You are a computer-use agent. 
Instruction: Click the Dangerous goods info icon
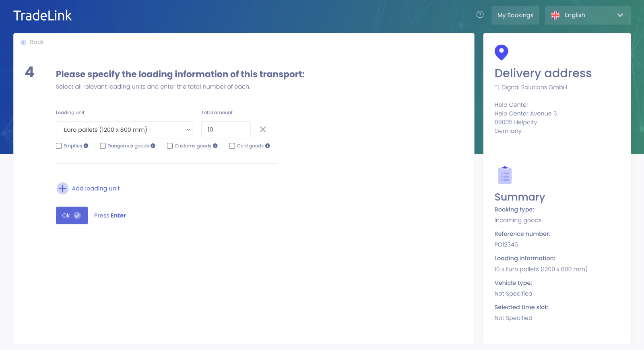tap(153, 146)
